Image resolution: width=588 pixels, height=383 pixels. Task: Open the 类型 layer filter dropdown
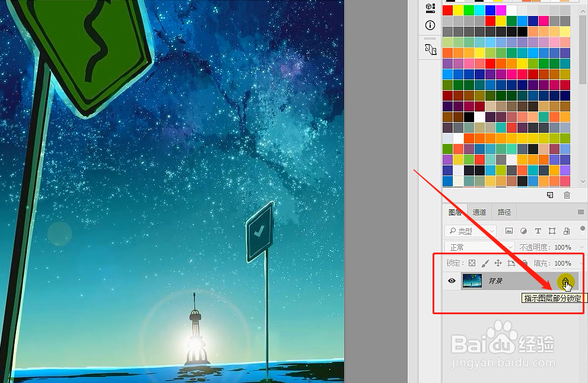[471, 231]
